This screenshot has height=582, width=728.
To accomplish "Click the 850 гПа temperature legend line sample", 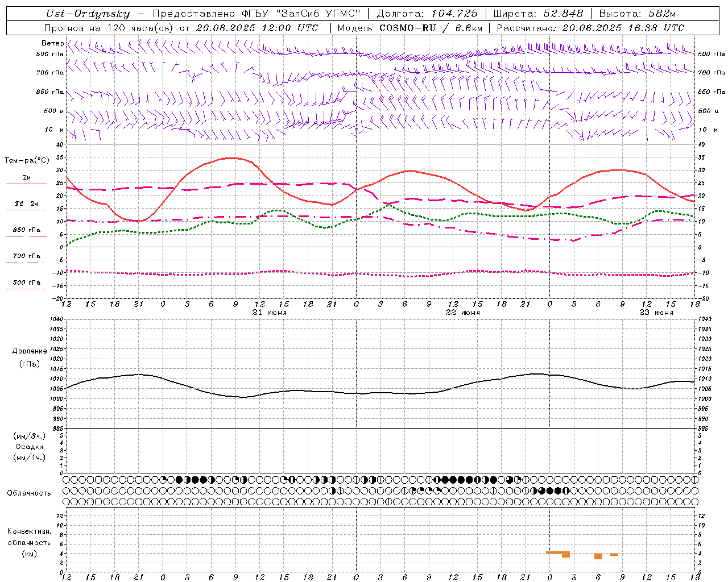I will [x=26, y=236].
